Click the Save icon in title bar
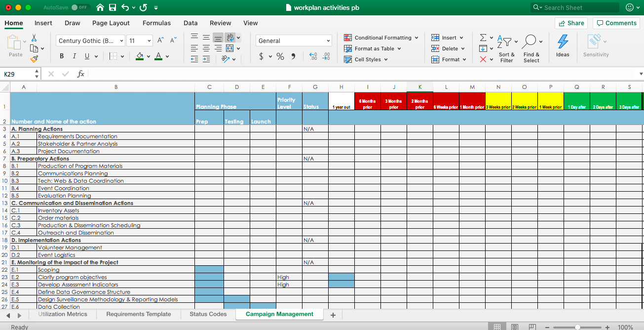The height and width of the screenshot is (330, 644). [113, 7]
